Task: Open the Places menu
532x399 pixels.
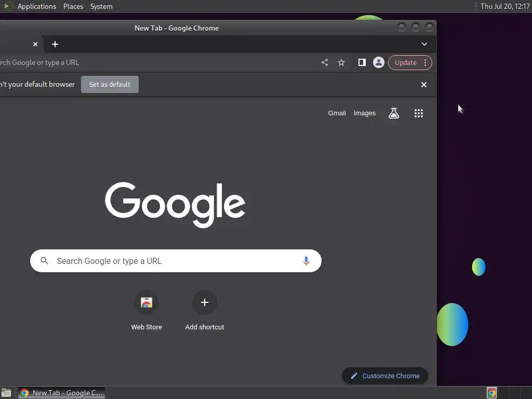Action: coord(73,6)
